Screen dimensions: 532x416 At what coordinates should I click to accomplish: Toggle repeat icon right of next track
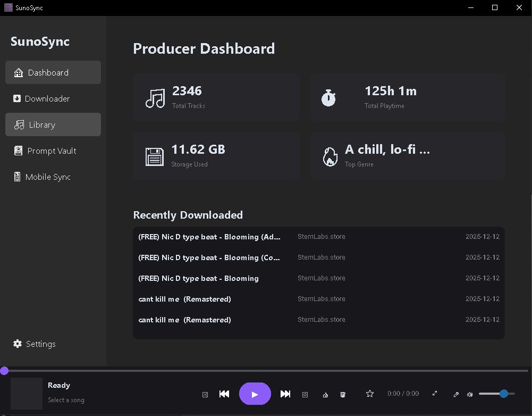click(x=305, y=394)
